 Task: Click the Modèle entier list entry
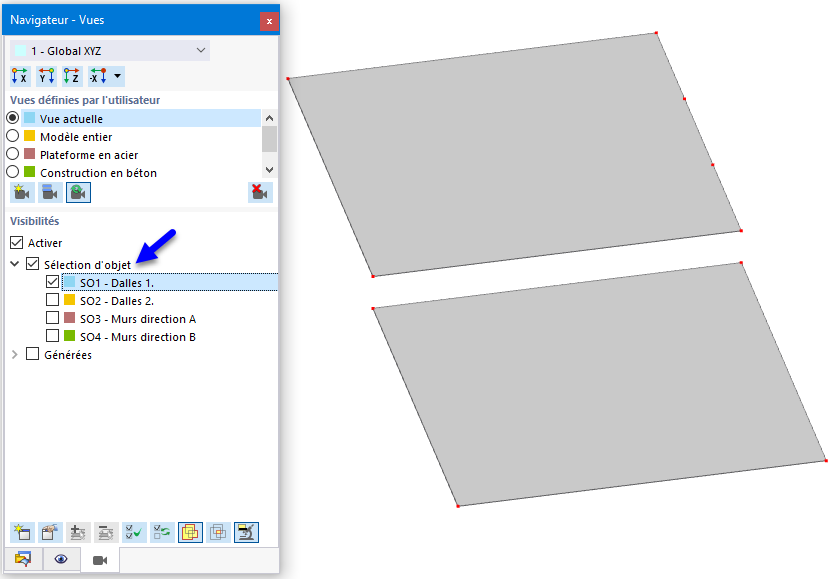pyautogui.click(x=76, y=137)
